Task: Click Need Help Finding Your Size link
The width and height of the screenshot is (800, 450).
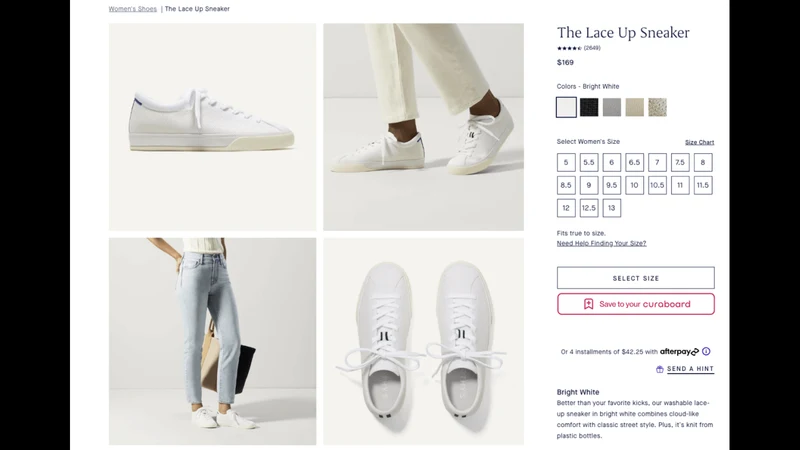Action: (602, 243)
